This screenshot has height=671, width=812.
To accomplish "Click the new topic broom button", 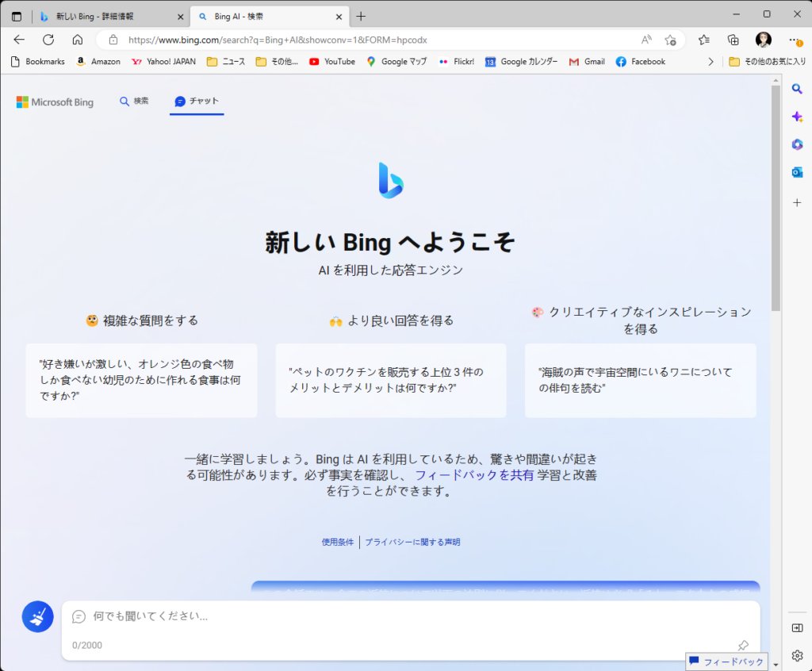I will click(37, 616).
